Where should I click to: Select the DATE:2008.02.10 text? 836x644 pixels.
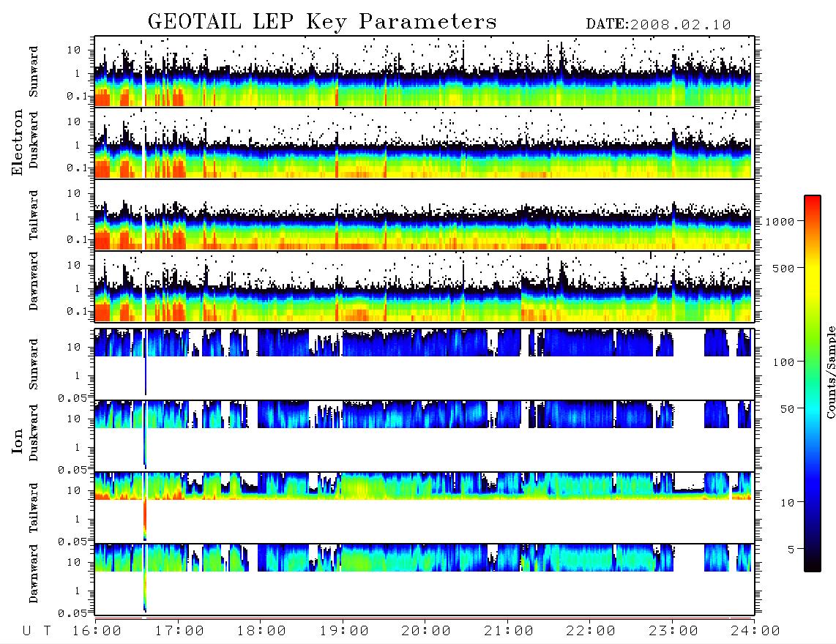(658, 25)
